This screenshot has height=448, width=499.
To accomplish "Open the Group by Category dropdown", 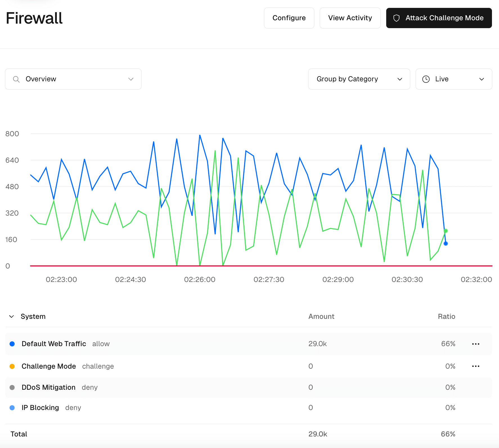I will click(359, 79).
